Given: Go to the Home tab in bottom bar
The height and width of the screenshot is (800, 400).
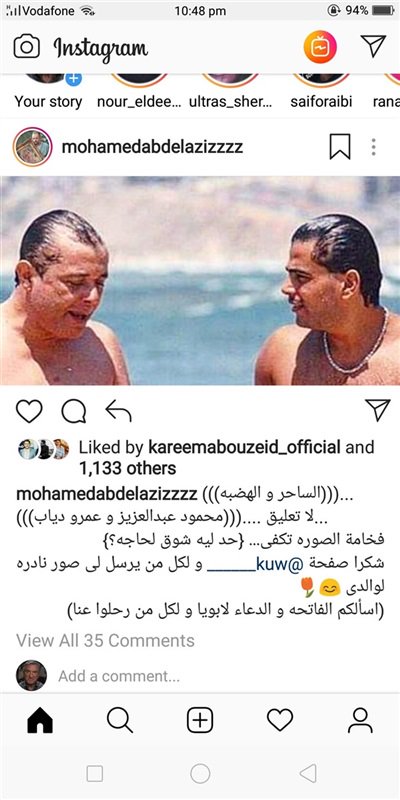Looking at the screenshot, I should (x=40, y=720).
